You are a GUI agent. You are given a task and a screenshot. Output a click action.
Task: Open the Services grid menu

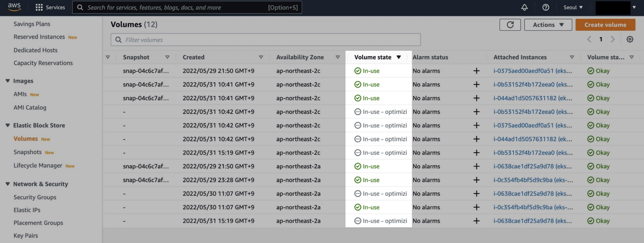pos(39,7)
